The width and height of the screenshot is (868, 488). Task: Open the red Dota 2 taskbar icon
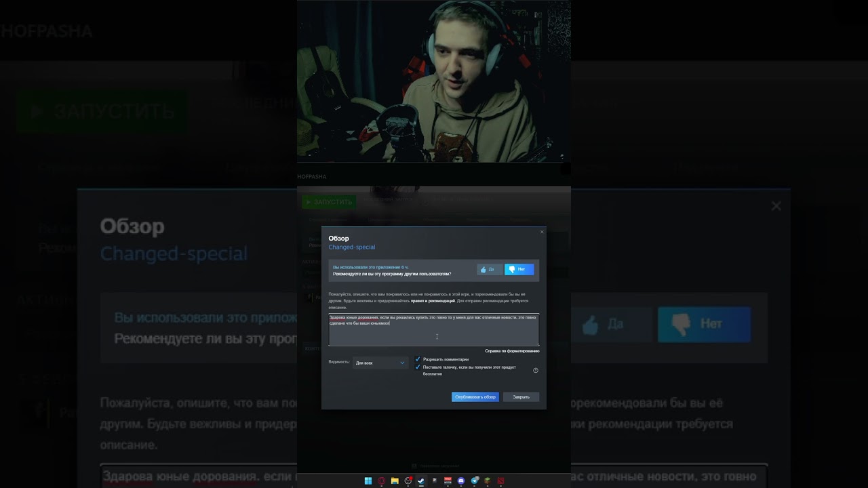(x=501, y=481)
